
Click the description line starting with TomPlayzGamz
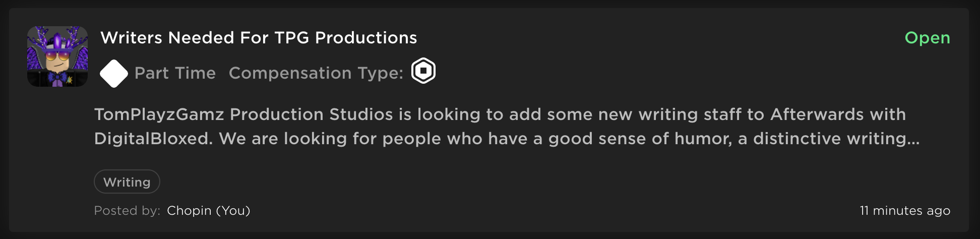(x=499, y=114)
